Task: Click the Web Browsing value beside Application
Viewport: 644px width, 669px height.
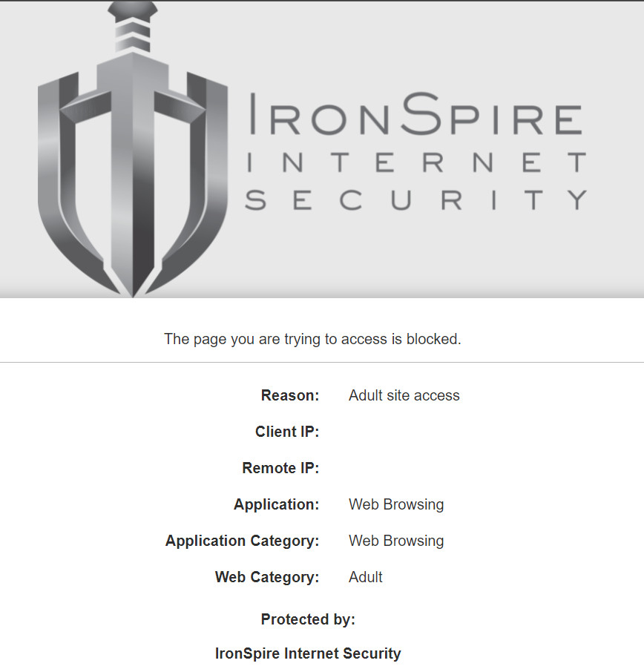Action: pos(396,505)
